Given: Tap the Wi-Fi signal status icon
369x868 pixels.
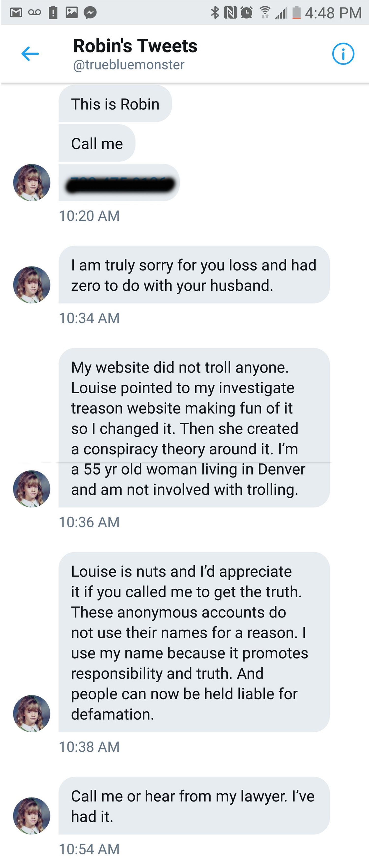Looking at the screenshot, I should pyautogui.click(x=265, y=13).
